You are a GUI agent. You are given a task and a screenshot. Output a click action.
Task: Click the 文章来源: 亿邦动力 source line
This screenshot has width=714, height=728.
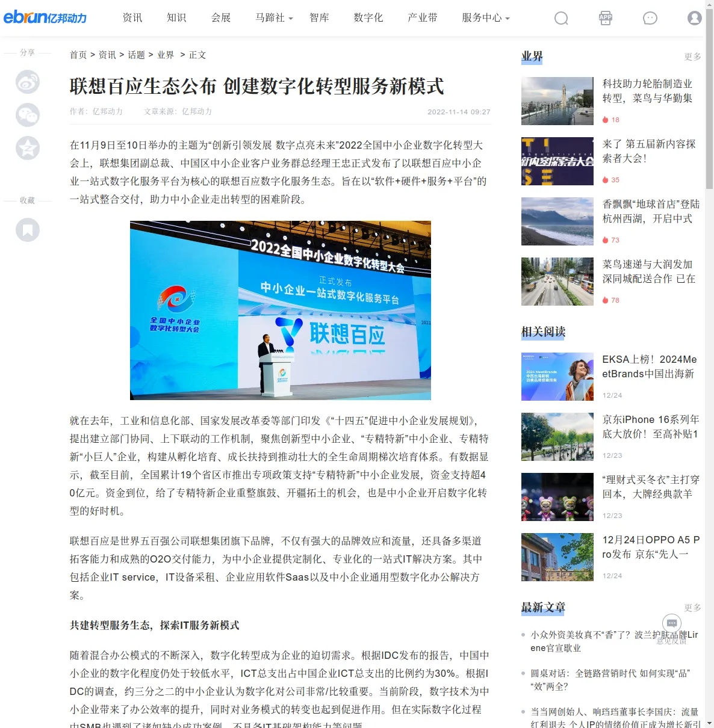(x=178, y=111)
